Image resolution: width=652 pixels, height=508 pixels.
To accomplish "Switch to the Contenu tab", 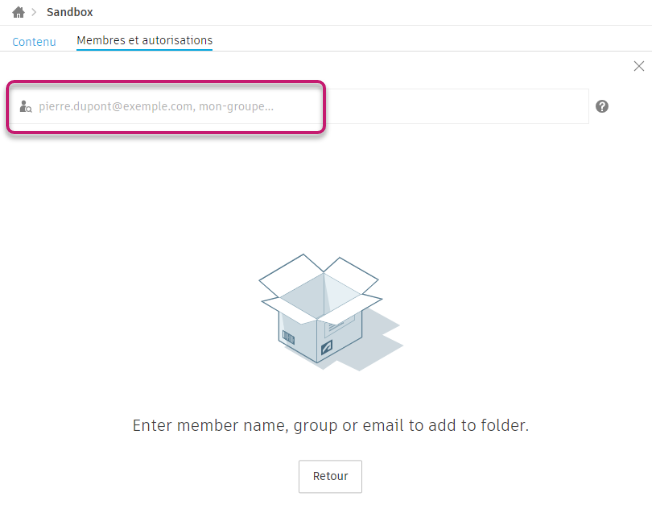I will pos(34,41).
